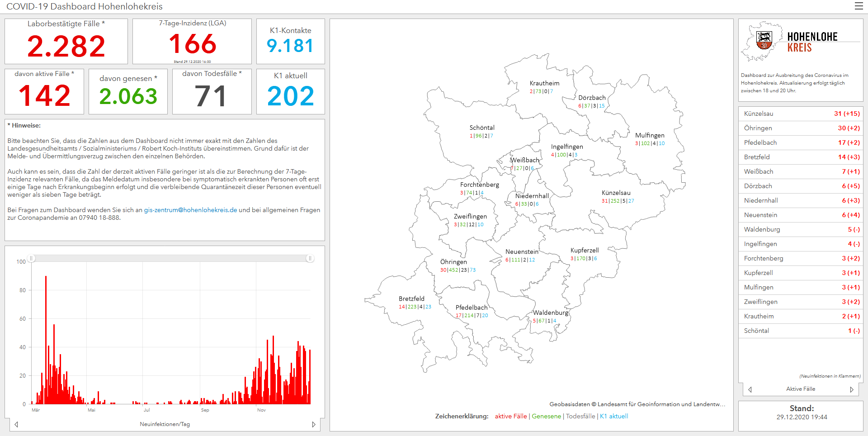Click the Kupferzell label on the map
Screen dimensions: 868x436
[584, 250]
